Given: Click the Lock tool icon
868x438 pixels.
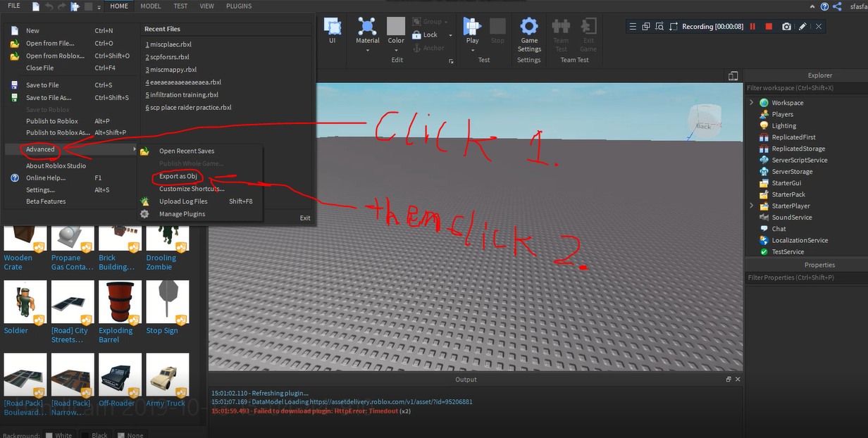Looking at the screenshot, I should (416, 35).
